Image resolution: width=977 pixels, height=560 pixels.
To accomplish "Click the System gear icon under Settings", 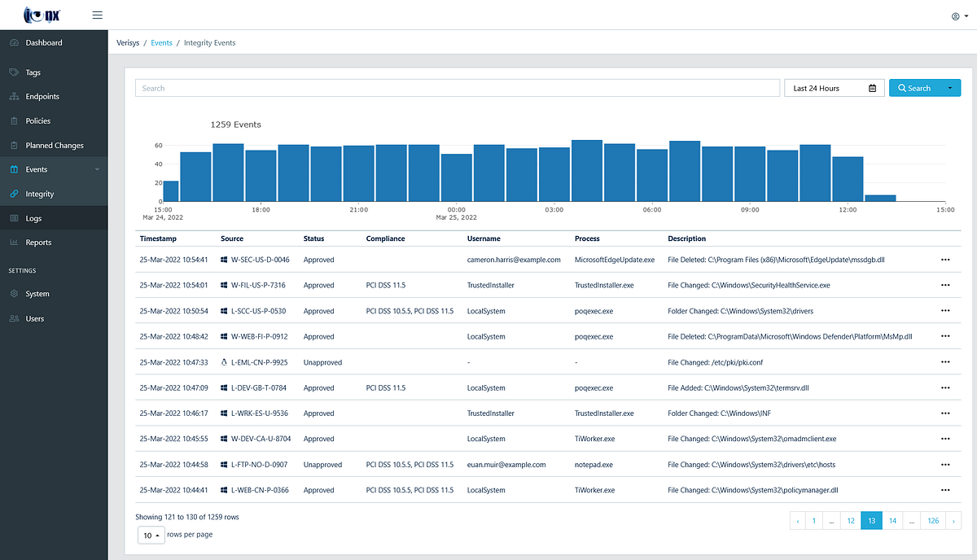I will [x=13, y=293].
